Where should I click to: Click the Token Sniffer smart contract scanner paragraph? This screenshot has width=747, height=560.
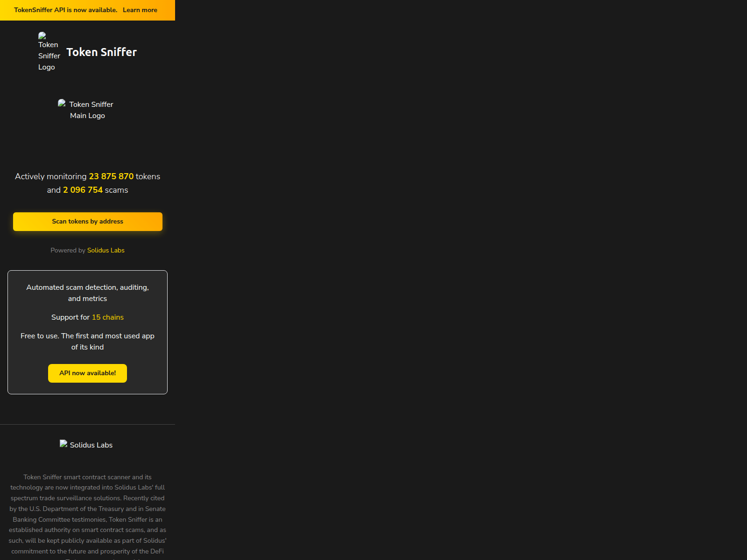tap(87, 516)
